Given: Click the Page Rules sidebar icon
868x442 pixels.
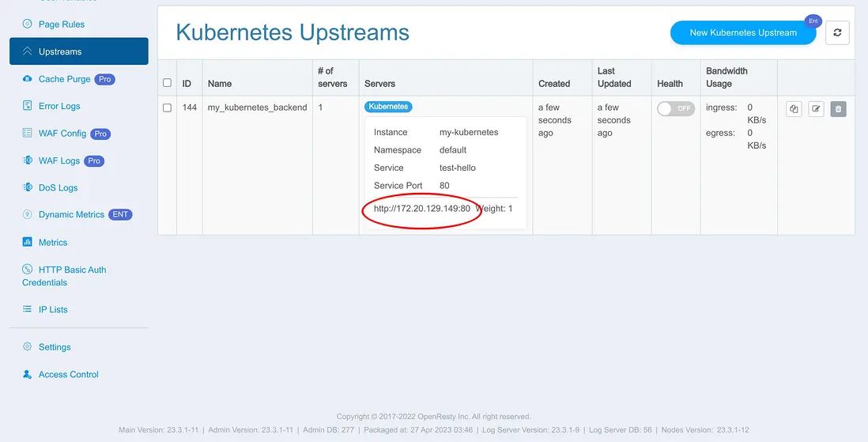Looking at the screenshot, I should pyautogui.click(x=27, y=24).
